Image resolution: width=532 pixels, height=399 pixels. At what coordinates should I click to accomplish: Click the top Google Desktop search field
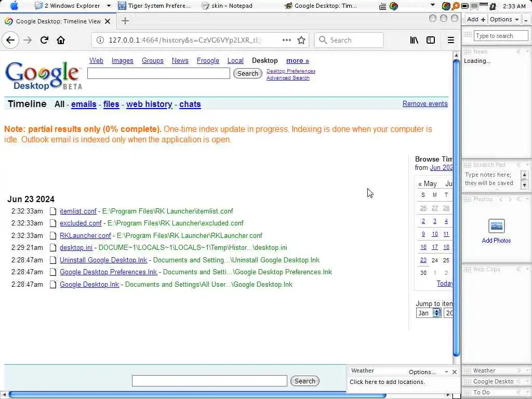pyautogui.click(x=158, y=73)
